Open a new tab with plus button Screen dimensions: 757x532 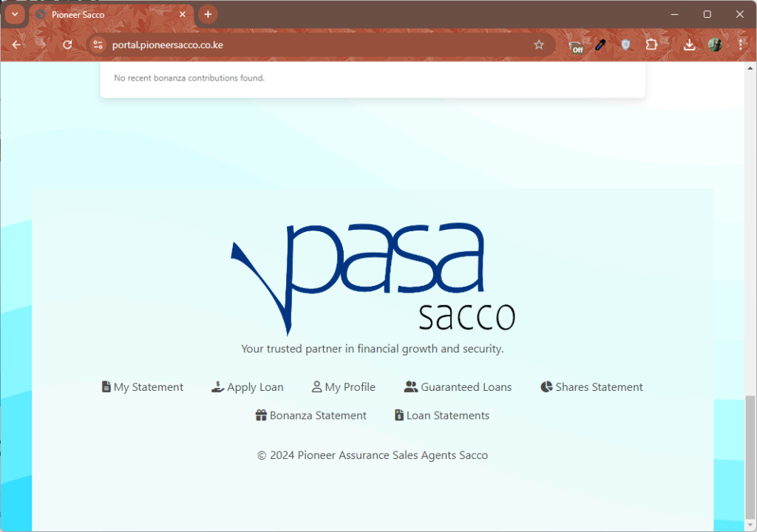(x=208, y=15)
